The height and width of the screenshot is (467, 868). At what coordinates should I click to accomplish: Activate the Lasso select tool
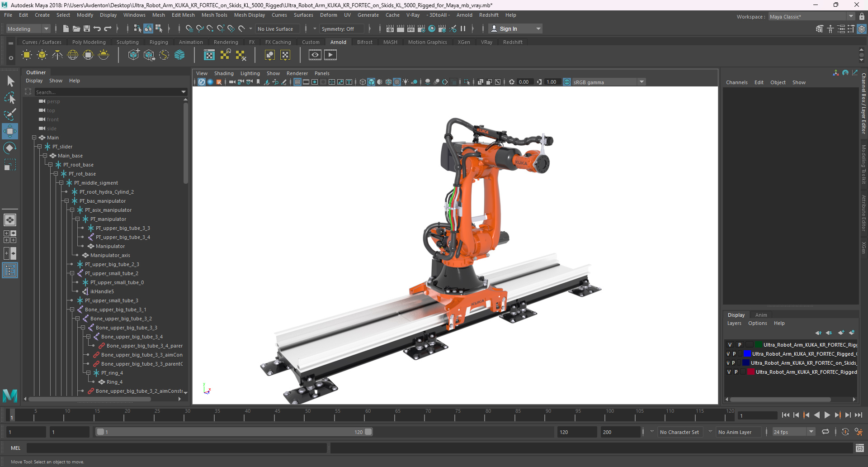(10, 97)
